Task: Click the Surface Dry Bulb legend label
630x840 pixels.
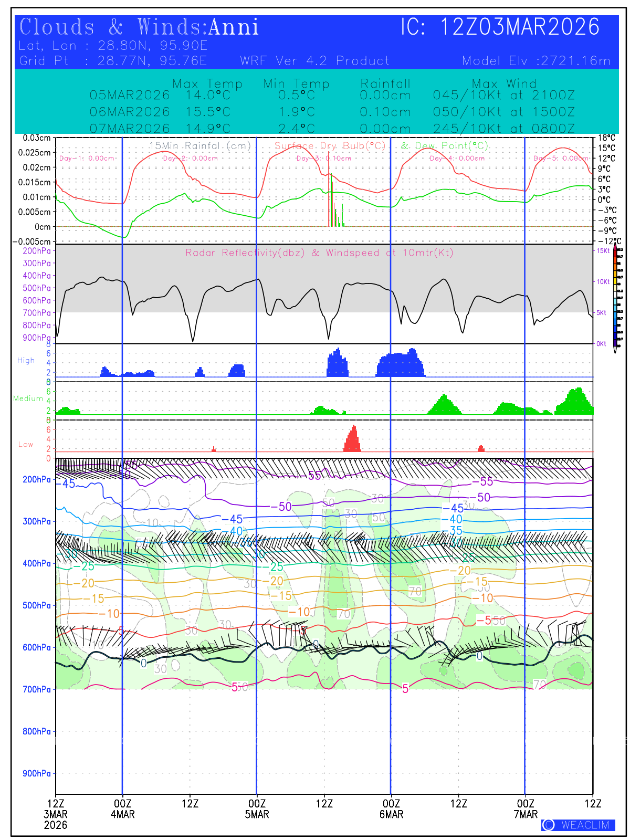Action: point(330,145)
